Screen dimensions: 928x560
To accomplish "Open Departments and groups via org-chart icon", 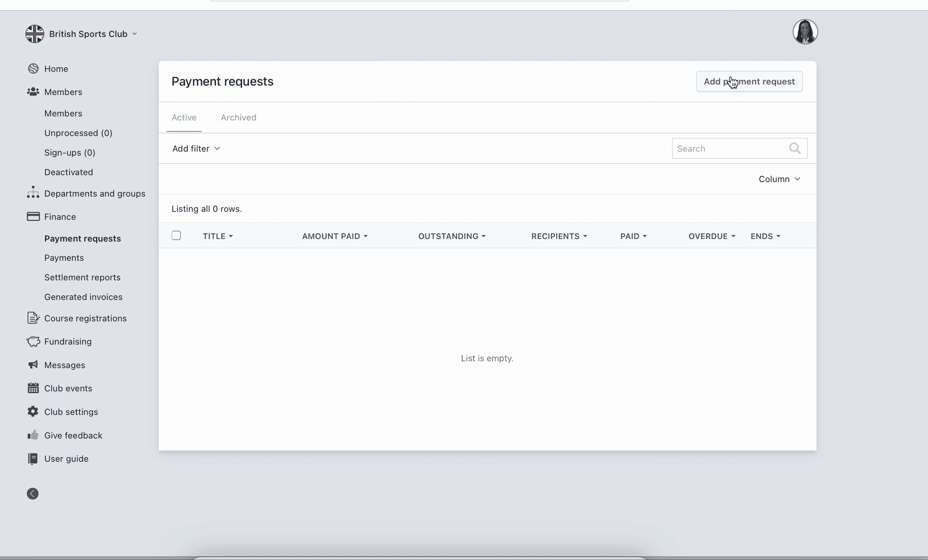I will point(33,193).
